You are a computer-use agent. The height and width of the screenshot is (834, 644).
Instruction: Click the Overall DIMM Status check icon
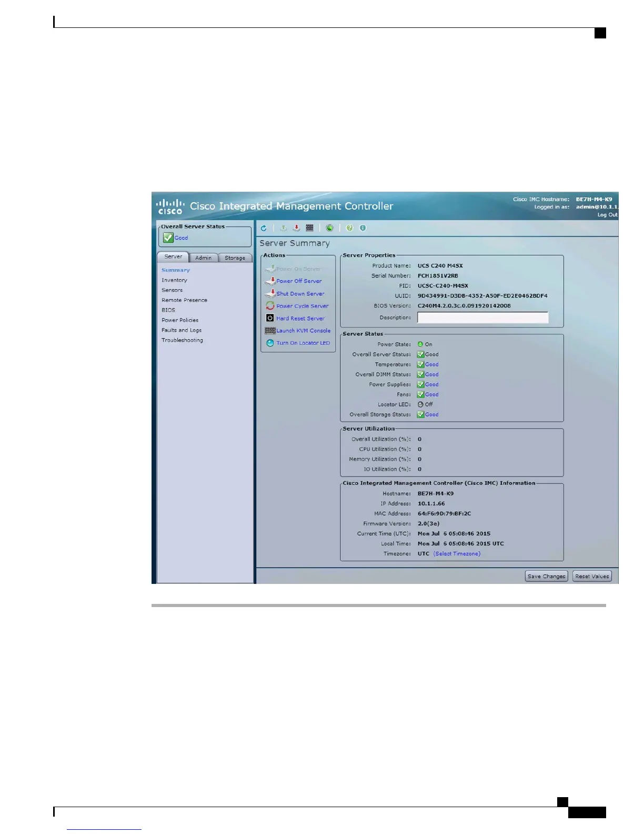[420, 374]
